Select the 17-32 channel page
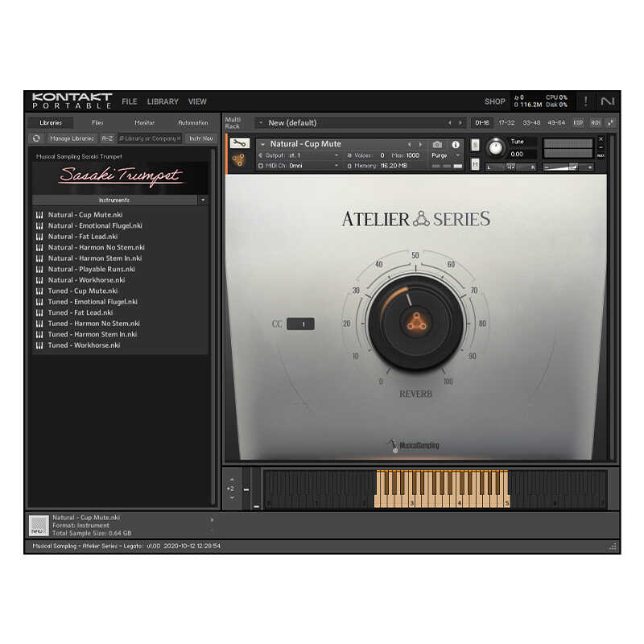This screenshot has width=644, height=644. [x=506, y=123]
